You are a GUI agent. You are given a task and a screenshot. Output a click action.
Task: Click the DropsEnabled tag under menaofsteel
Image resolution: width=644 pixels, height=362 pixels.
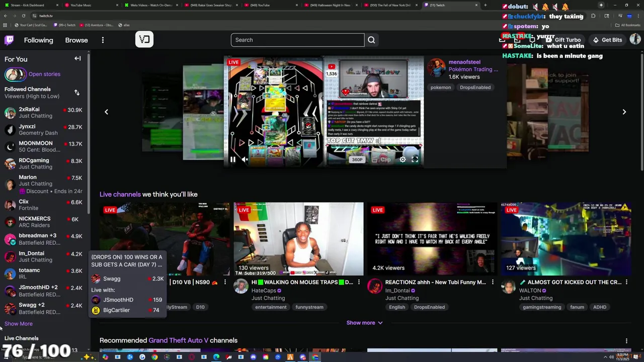(x=475, y=87)
